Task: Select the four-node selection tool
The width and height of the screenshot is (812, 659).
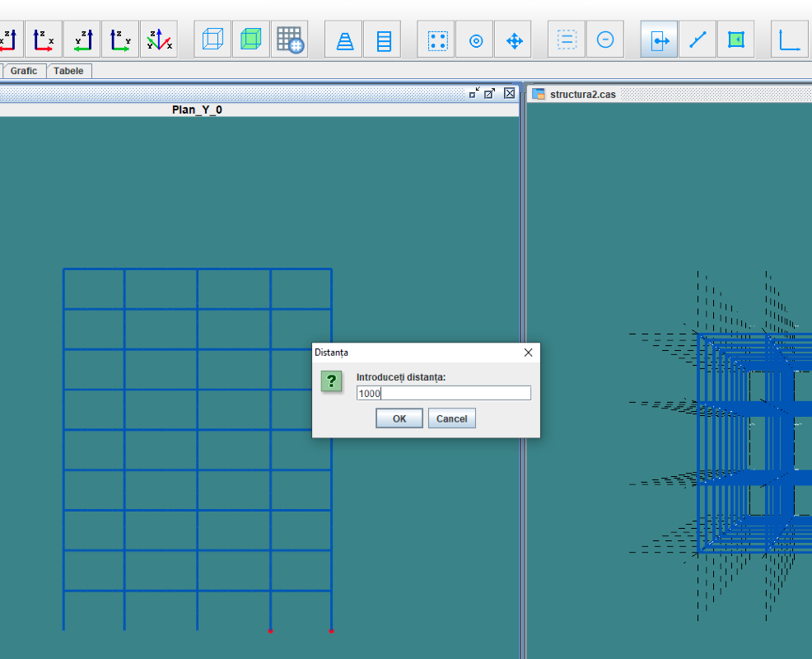Action: 436,40
